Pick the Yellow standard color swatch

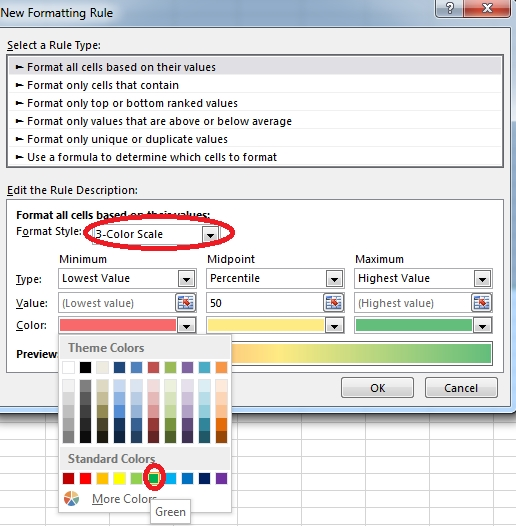point(119,478)
